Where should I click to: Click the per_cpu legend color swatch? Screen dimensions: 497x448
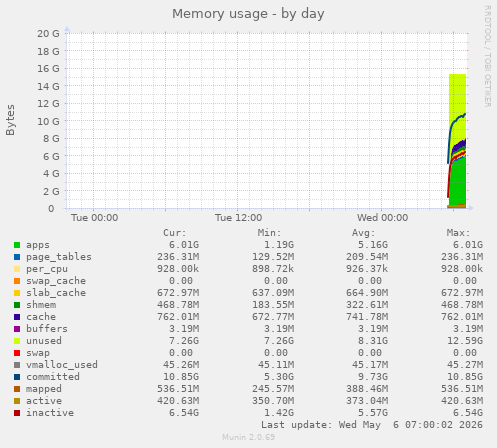pos(17,269)
